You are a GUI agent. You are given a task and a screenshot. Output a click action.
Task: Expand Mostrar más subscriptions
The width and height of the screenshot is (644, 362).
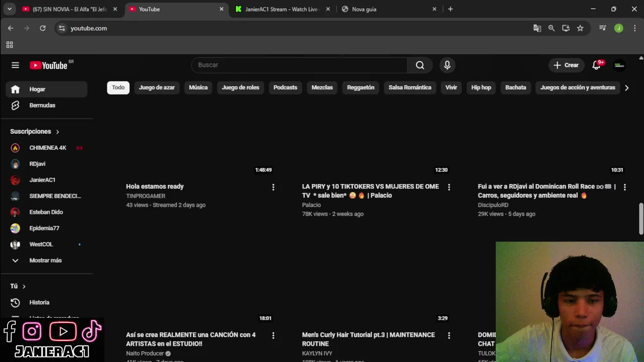pyautogui.click(x=46, y=260)
